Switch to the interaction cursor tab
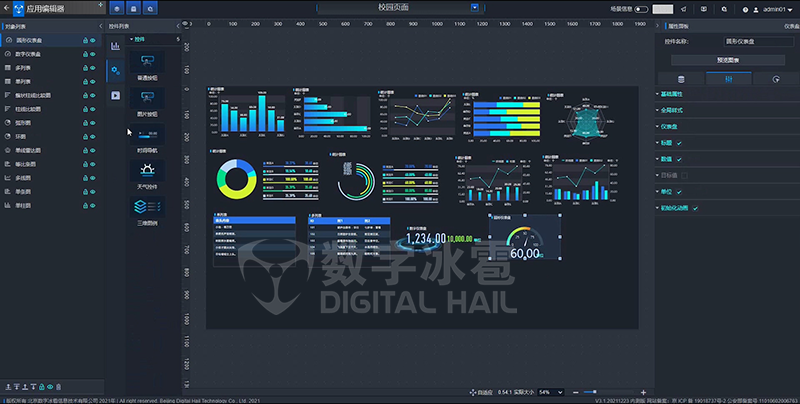The image size is (800, 404). [776, 79]
